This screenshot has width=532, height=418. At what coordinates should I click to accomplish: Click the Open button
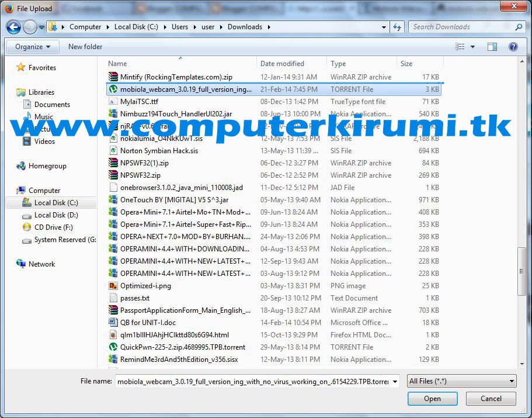coord(432,399)
